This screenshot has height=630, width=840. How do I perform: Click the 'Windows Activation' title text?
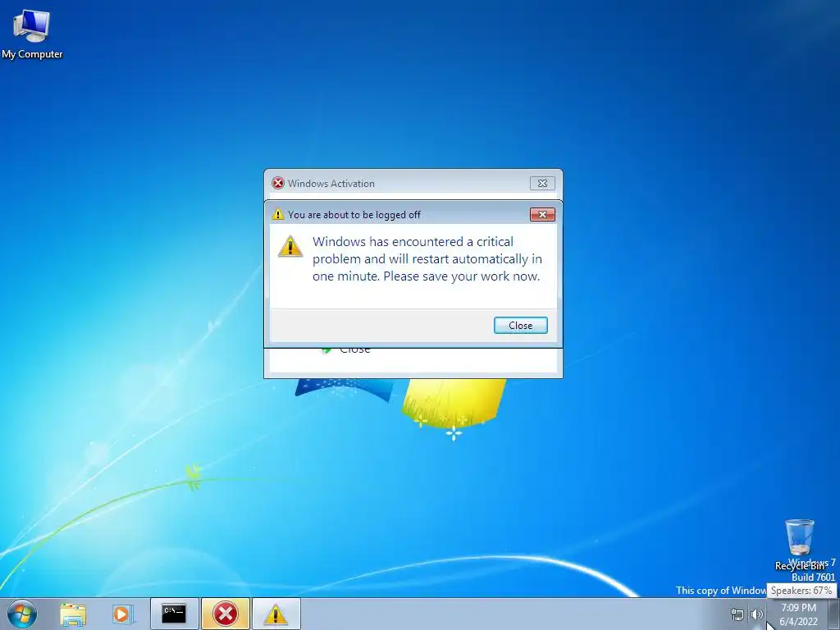coord(331,183)
